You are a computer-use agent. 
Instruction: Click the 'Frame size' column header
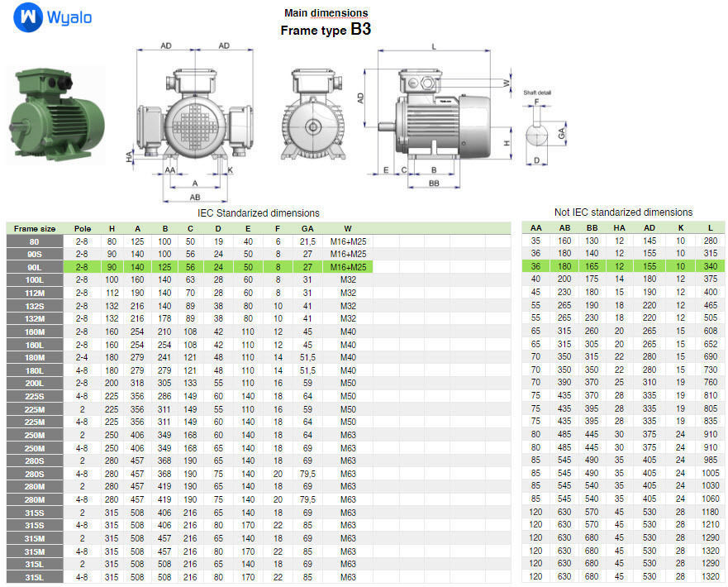click(x=35, y=228)
